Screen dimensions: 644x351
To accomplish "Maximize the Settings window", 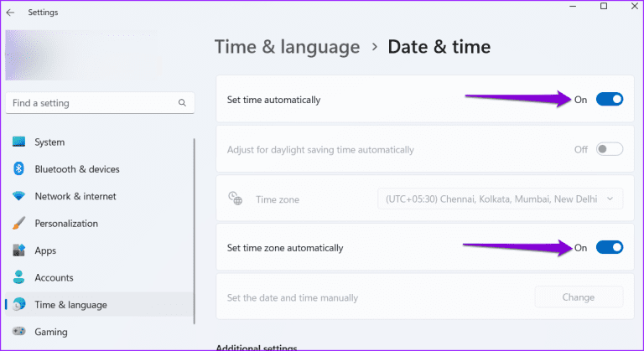I will point(603,7).
